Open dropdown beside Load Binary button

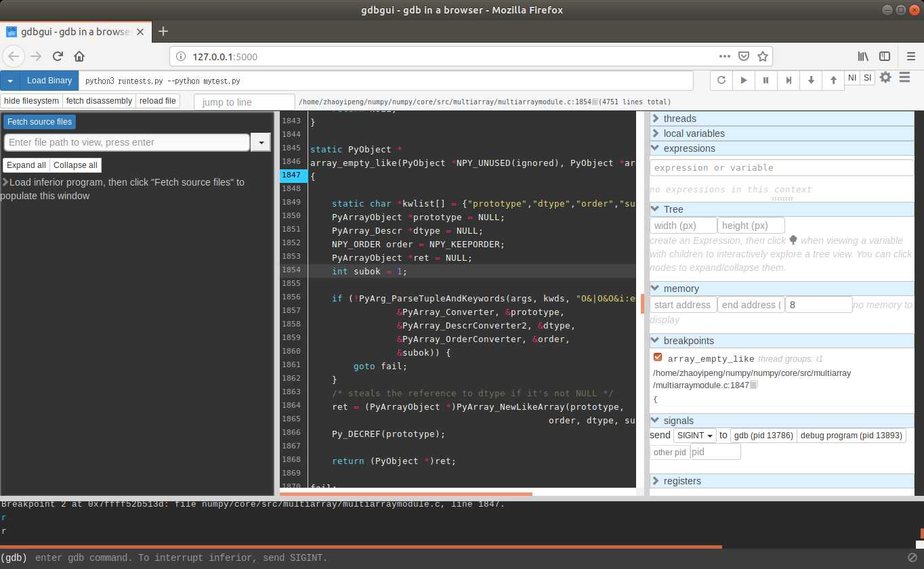point(10,81)
